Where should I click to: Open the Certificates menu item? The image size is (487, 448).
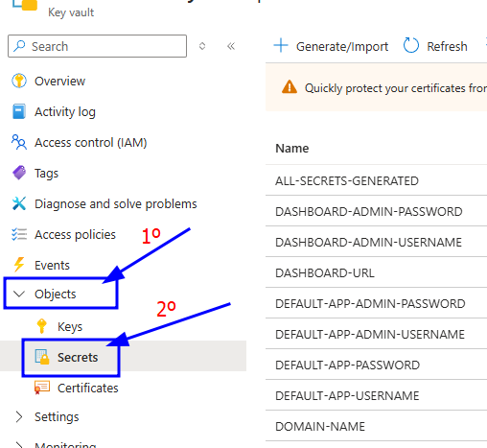87,388
